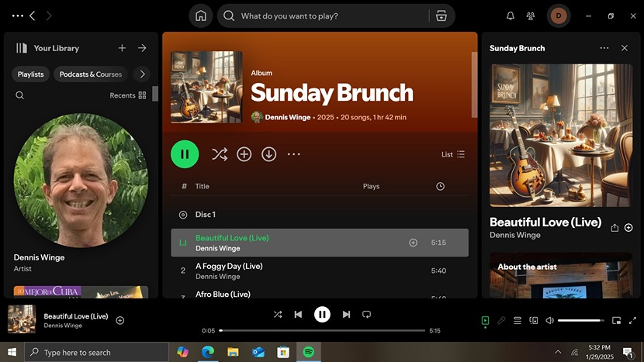Open the Browse icon in search bar

(441, 16)
